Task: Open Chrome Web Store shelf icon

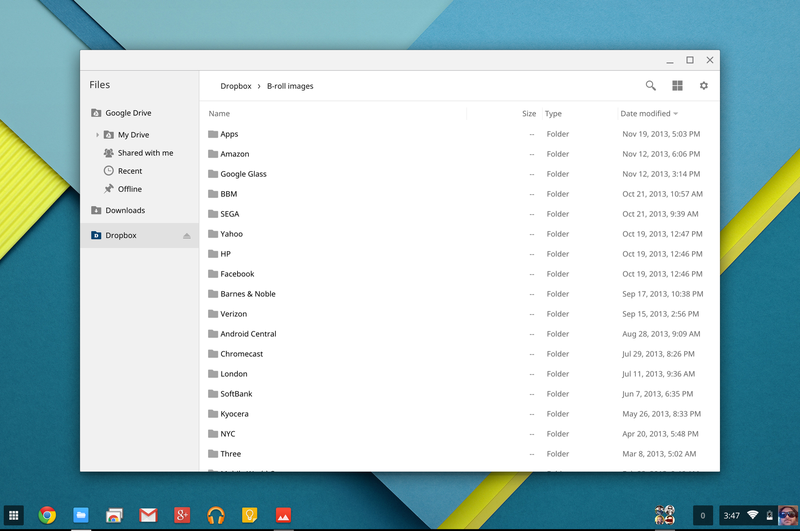Action: [x=114, y=516]
